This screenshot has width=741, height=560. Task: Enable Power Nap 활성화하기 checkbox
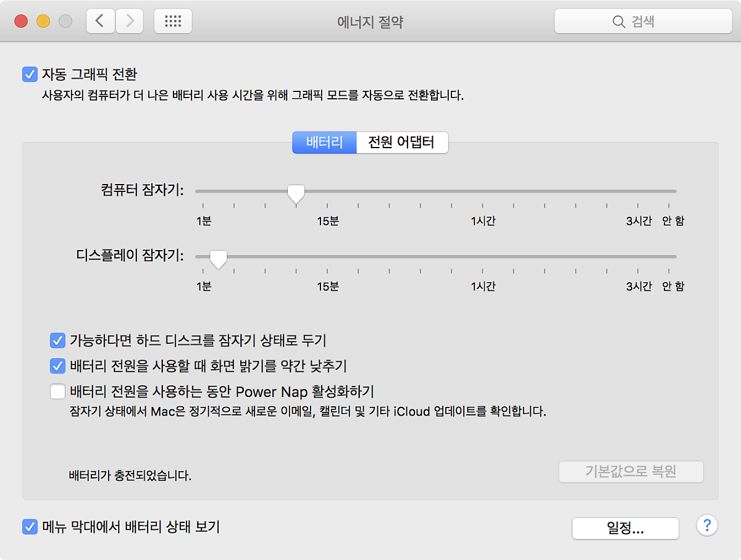pyautogui.click(x=57, y=391)
